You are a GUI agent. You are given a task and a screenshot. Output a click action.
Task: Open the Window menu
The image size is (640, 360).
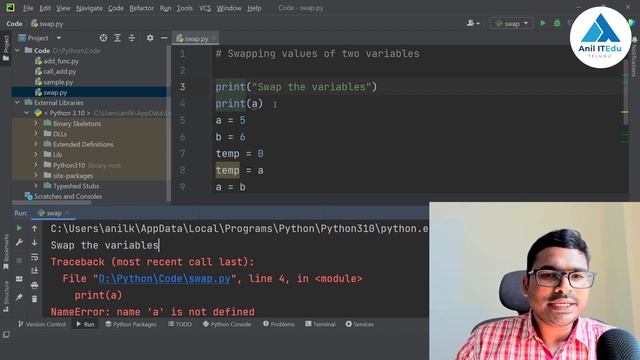229,8
